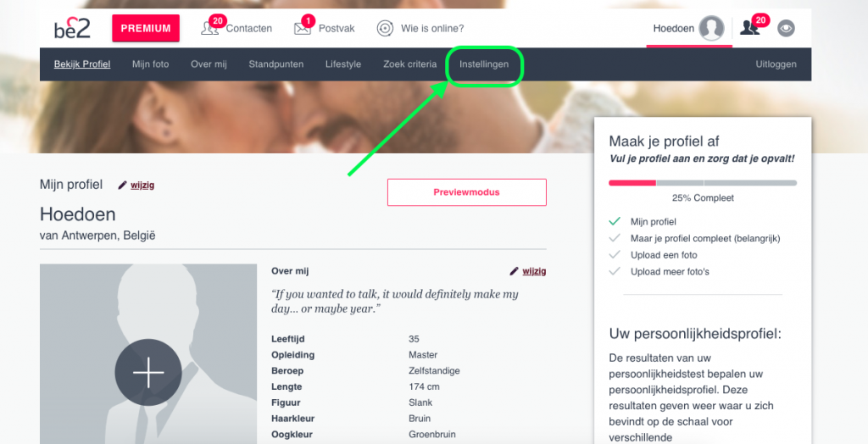Image resolution: width=868 pixels, height=444 pixels.
Task: Select the Zoek criteria tab
Action: tap(409, 64)
